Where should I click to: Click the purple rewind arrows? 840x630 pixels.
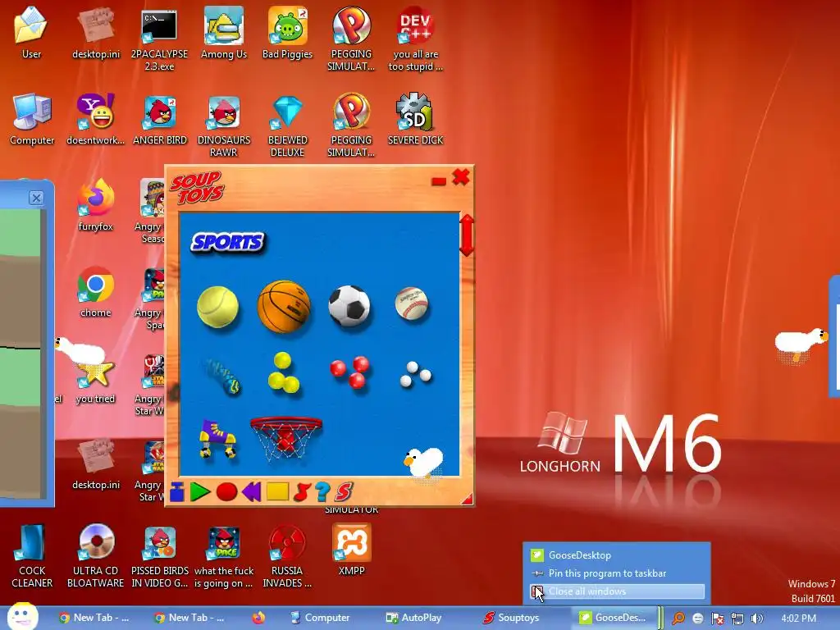(x=251, y=491)
